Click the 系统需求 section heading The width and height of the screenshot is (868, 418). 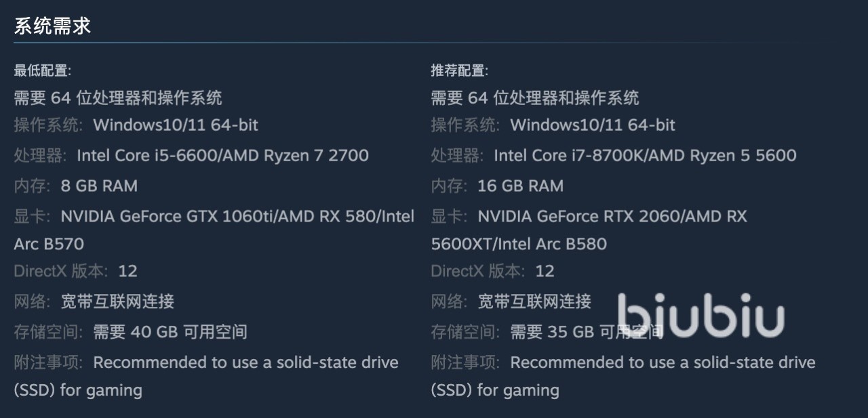pos(52,26)
